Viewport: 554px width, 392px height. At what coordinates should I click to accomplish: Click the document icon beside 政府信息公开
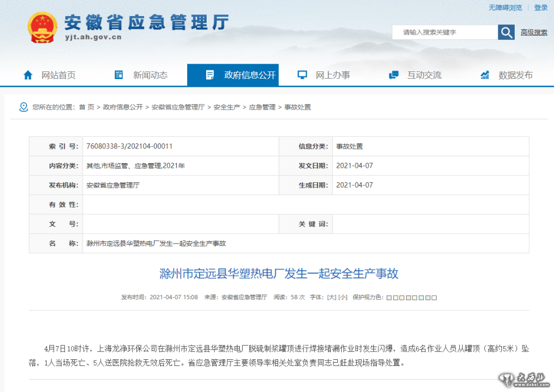click(210, 75)
